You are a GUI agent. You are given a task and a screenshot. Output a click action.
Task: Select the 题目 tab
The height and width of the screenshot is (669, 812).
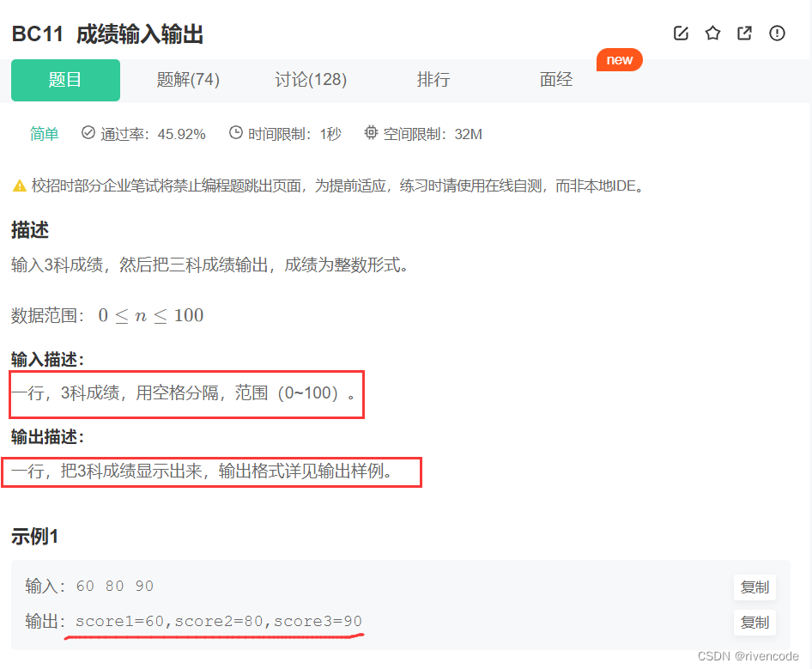point(66,80)
